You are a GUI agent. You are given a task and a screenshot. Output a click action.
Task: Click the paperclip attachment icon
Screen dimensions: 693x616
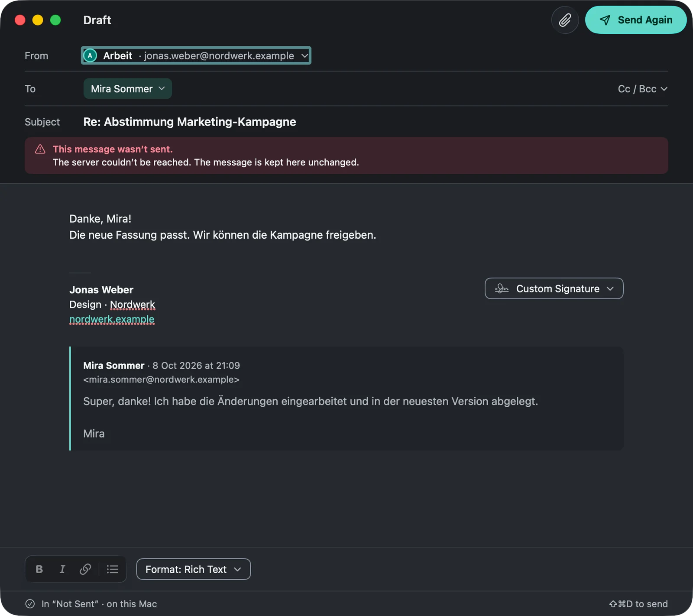tap(565, 20)
